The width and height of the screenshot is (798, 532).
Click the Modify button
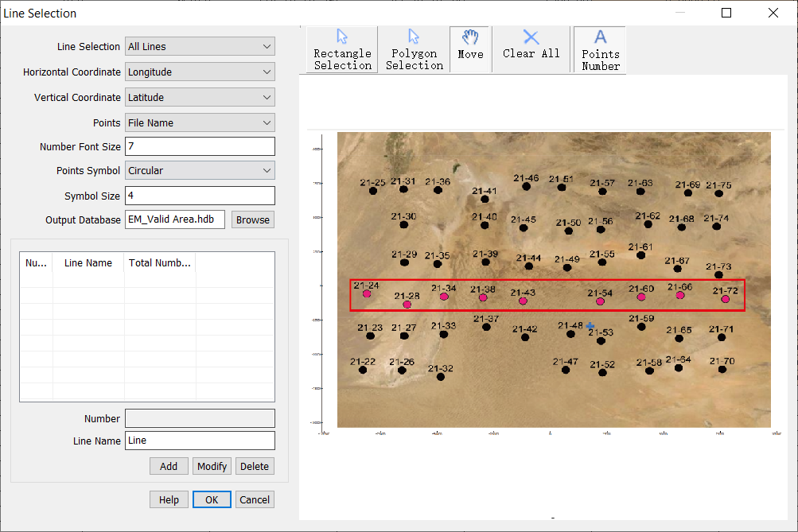click(212, 466)
